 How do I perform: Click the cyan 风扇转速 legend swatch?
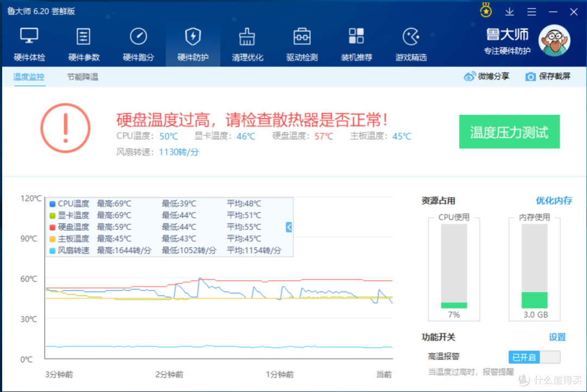[x=52, y=251]
